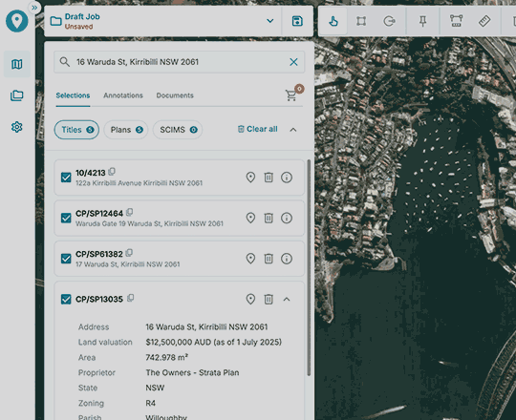Copy the CP/SP61382 reference
Viewport: 516px width, 420px height.
click(129, 253)
